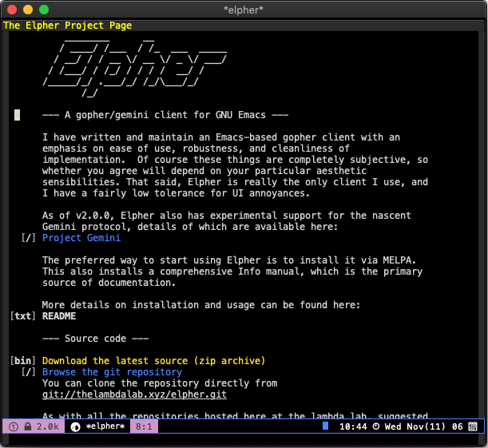Open the Project Gemini link

point(81,238)
